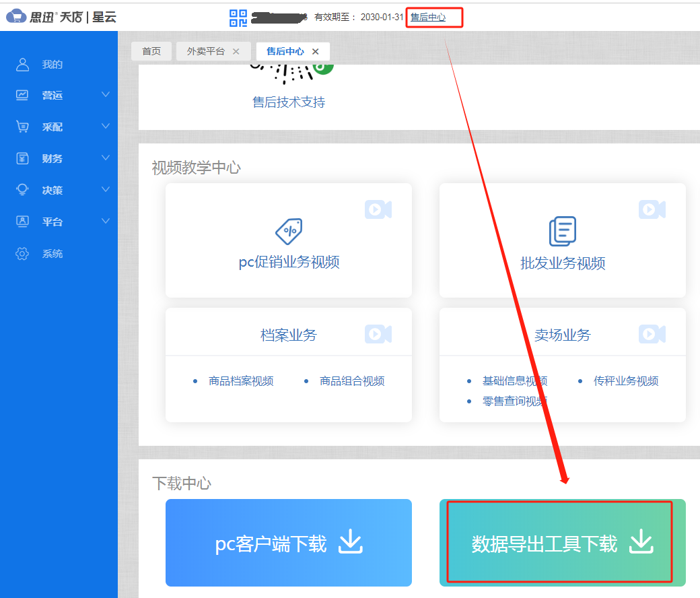700x598 pixels.
Task: Click the after-sales support QR code image
Action: pyautogui.click(x=292, y=74)
